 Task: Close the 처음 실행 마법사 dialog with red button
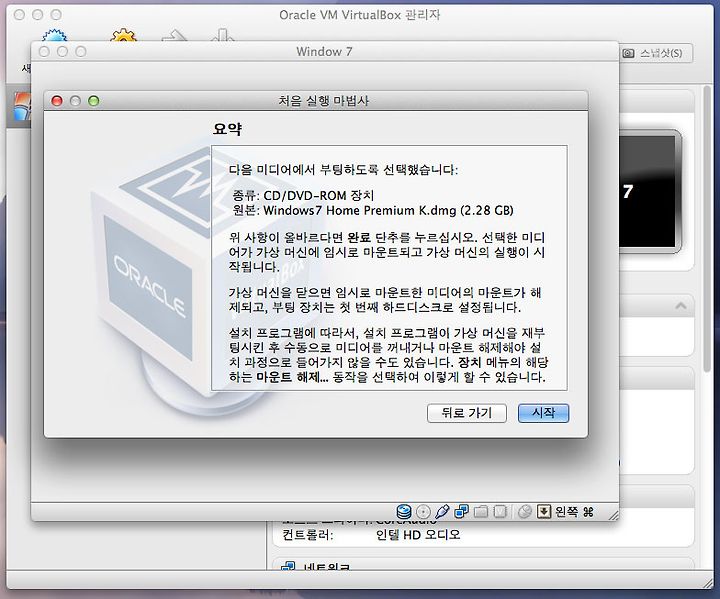point(57,101)
